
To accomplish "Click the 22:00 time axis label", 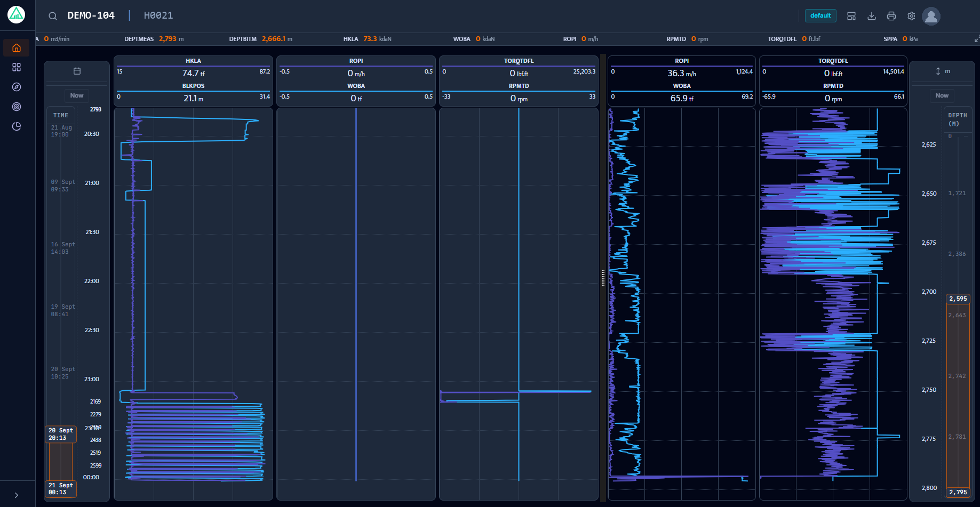I will pyautogui.click(x=92, y=281).
